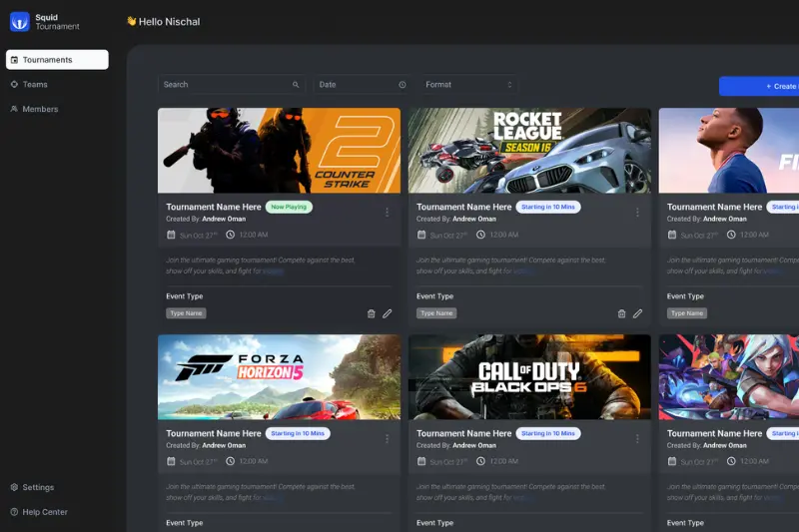This screenshot has width=799, height=532.
Task: Click Tournament Name Here on Call of Duty card
Action: [x=463, y=434]
